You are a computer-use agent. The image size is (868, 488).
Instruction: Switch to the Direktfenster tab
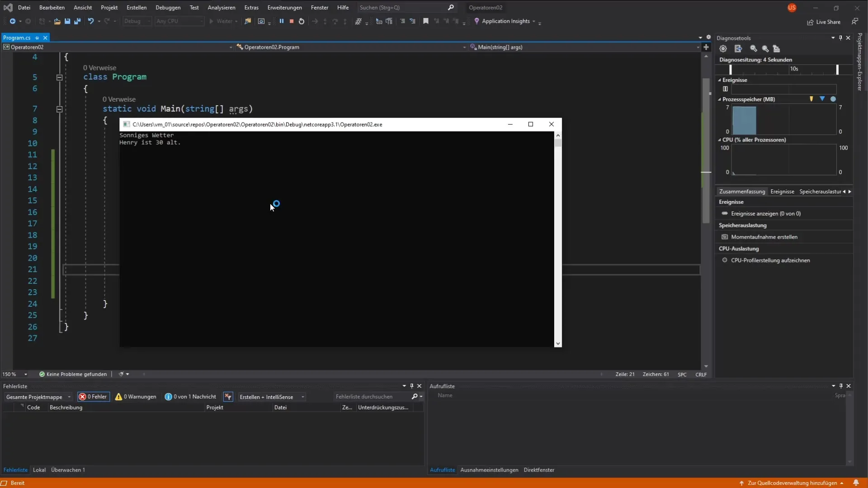point(539,470)
